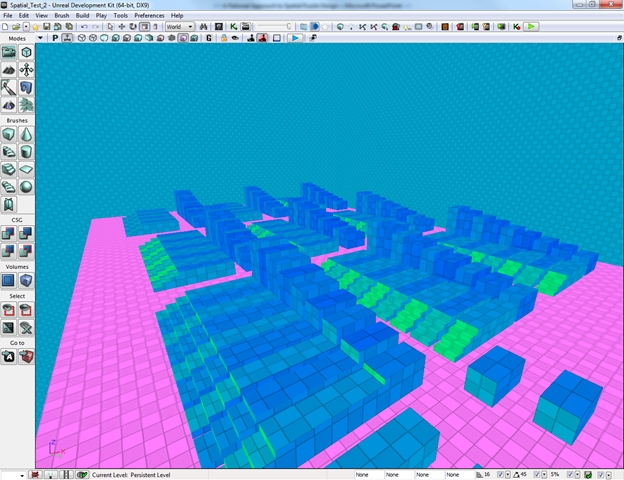This screenshot has height=480, width=624.
Task: Click the Cone brush builder
Action: pos(26,134)
